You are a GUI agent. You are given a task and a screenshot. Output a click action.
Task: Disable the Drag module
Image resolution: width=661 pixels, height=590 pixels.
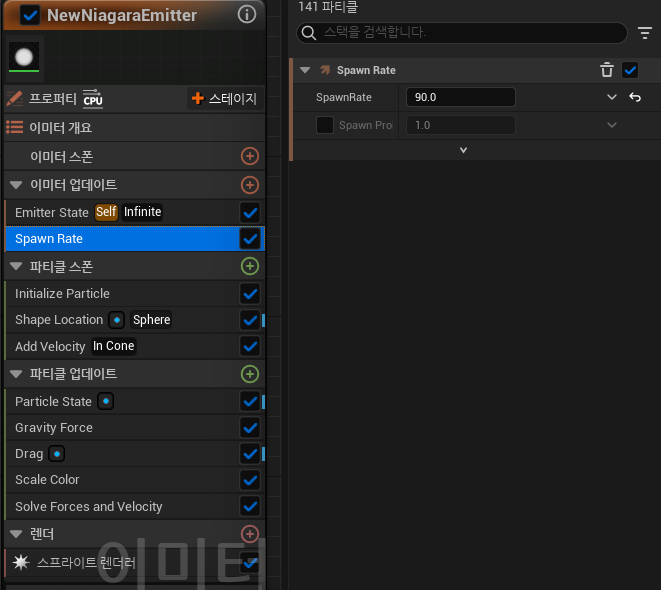click(x=250, y=454)
